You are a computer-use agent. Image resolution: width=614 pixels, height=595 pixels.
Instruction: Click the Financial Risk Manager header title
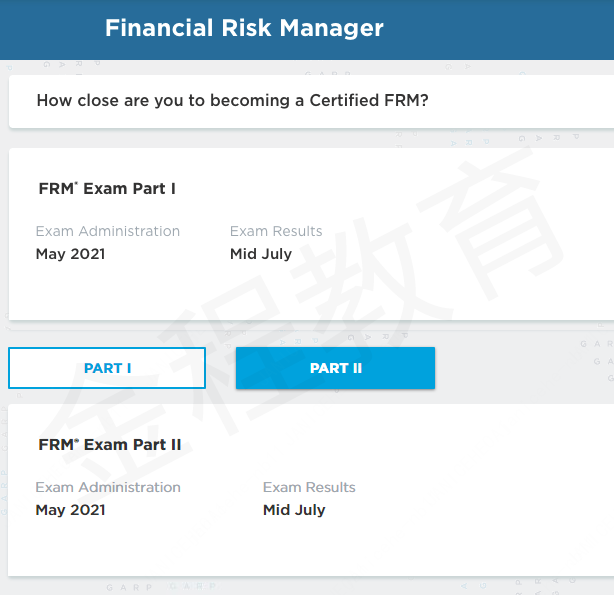(244, 28)
